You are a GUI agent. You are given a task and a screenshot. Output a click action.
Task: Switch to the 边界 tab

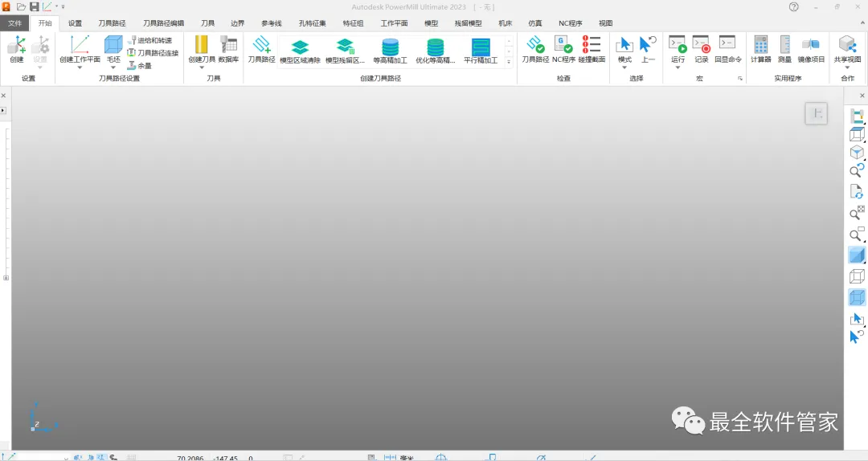coord(237,23)
